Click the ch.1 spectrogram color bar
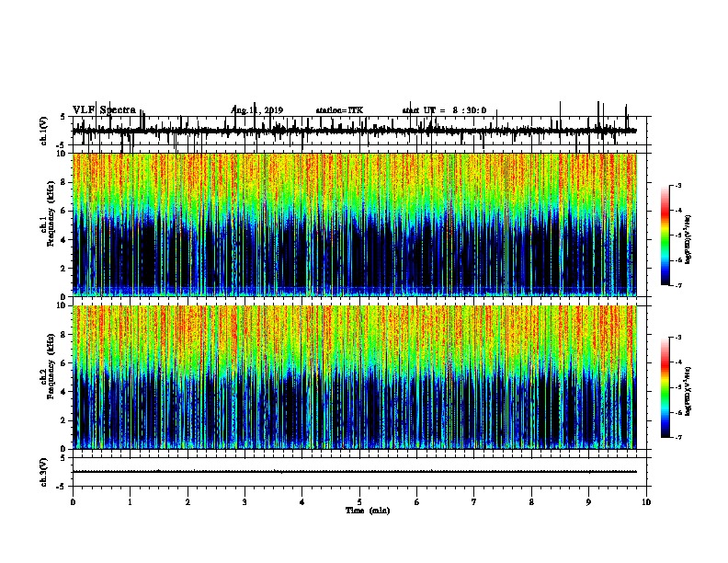The width and height of the screenshot is (728, 563). click(665, 236)
